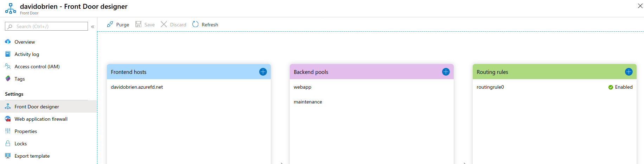Click the Front Door designer sidebar icon
Image resolution: width=644 pixels, height=164 pixels.
click(8, 106)
